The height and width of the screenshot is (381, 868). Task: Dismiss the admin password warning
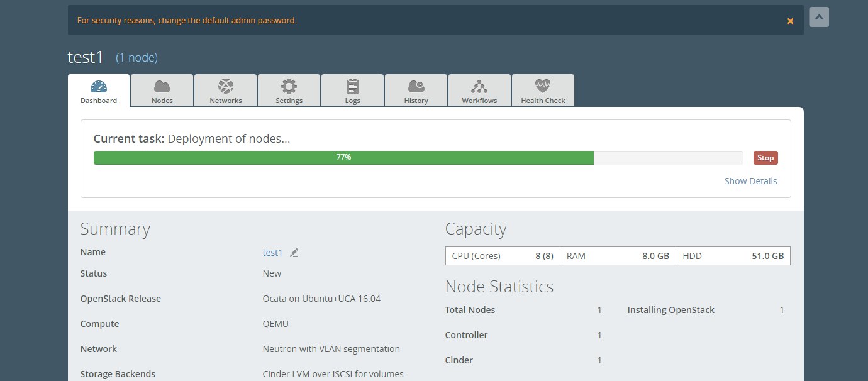[791, 21]
